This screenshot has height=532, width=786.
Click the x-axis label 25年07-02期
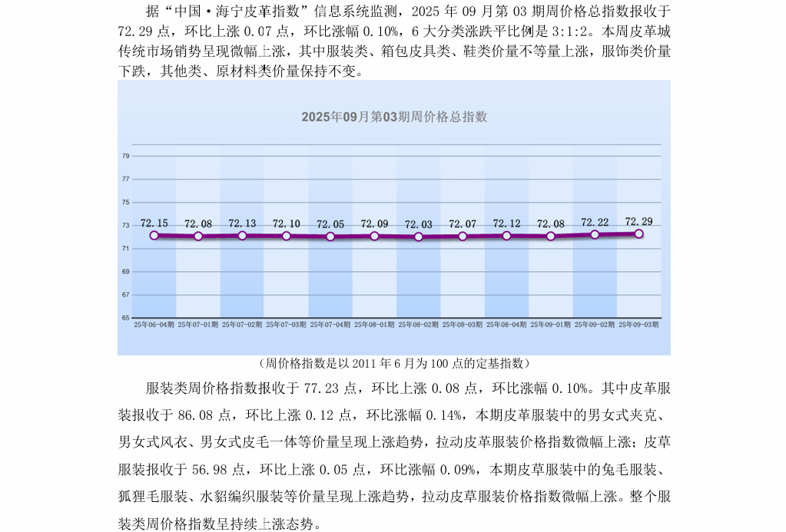coord(242,325)
